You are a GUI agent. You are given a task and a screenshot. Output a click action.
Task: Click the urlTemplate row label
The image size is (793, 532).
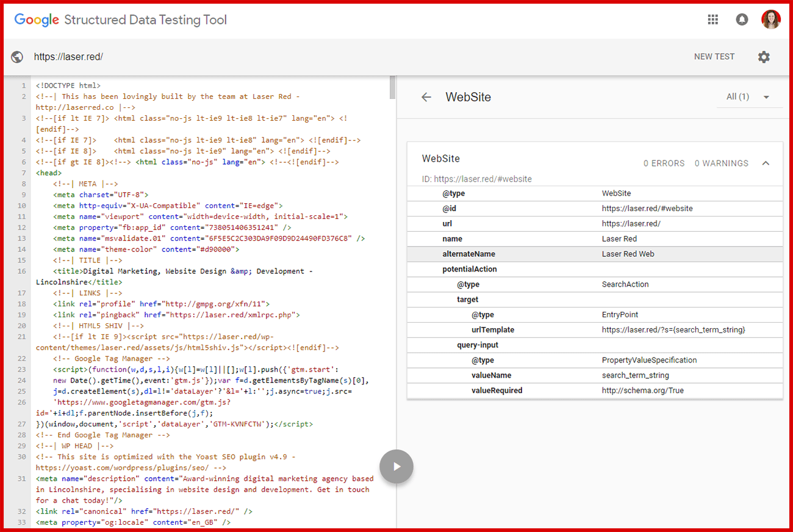(493, 330)
